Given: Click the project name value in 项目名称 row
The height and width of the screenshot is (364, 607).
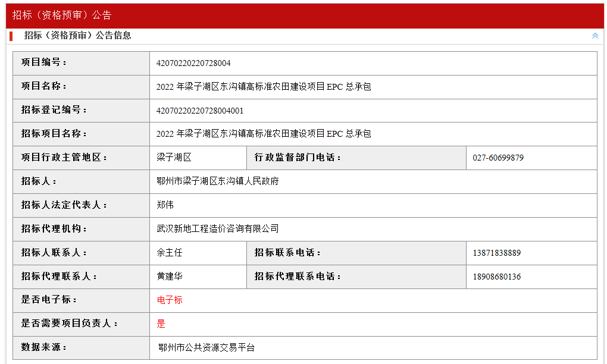Looking at the screenshot, I should point(264,87).
